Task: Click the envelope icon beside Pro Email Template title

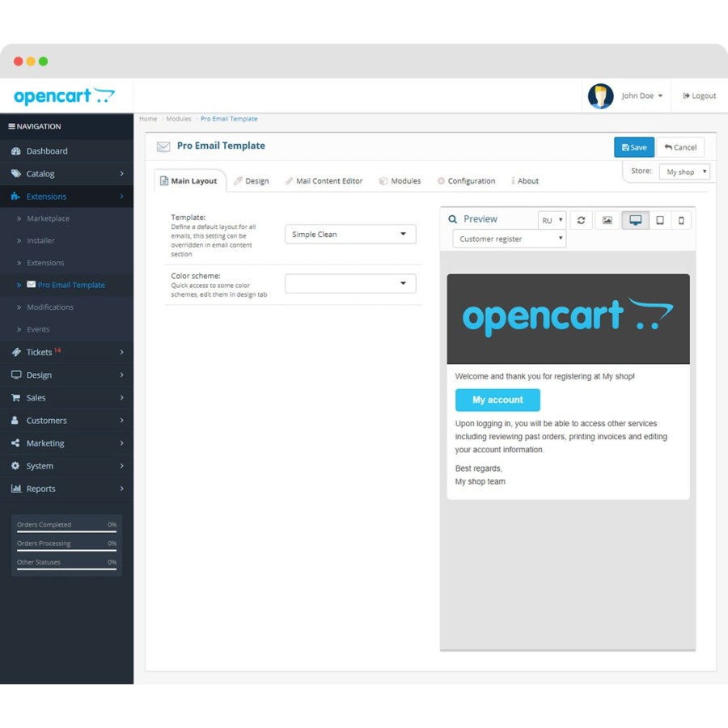Action: tap(163, 146)
